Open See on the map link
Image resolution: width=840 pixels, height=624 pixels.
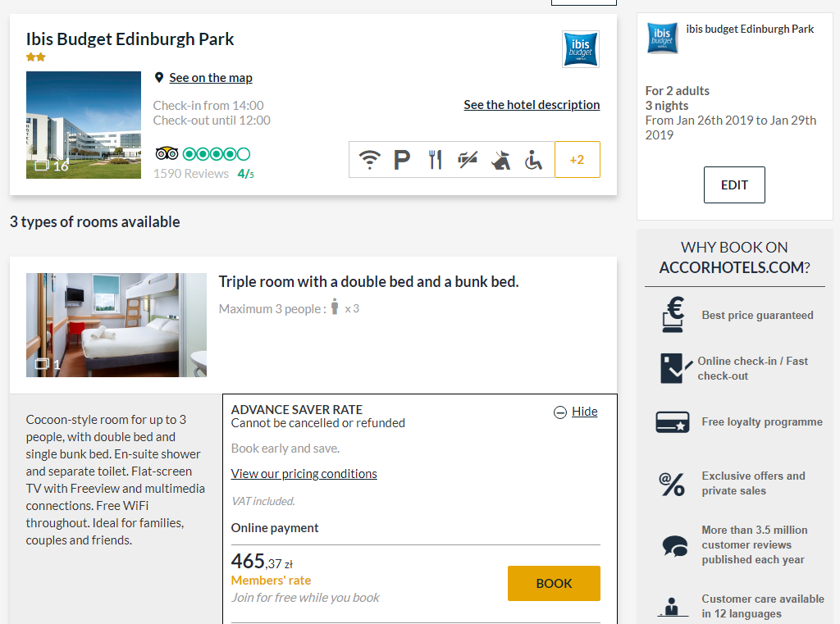211,78
